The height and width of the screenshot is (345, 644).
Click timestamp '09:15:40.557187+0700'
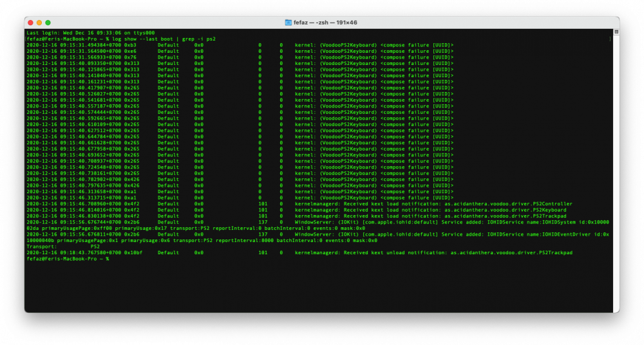pos(91,106)
